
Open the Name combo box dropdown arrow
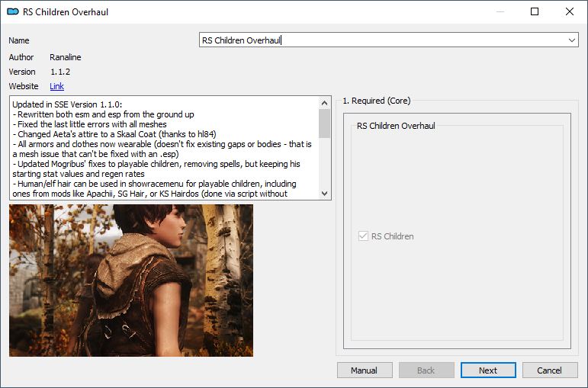coord(571,40)
